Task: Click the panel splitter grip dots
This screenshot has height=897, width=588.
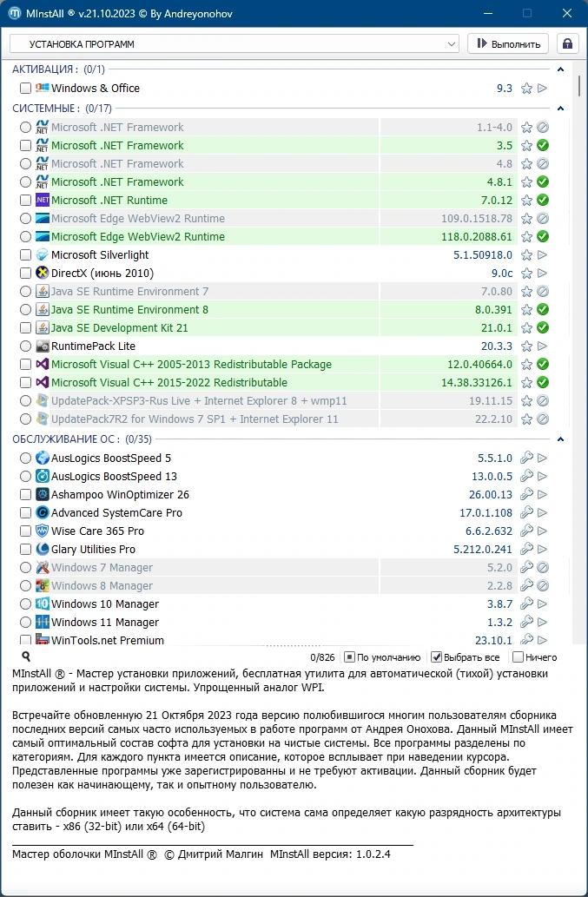Action: coord(294,646)
